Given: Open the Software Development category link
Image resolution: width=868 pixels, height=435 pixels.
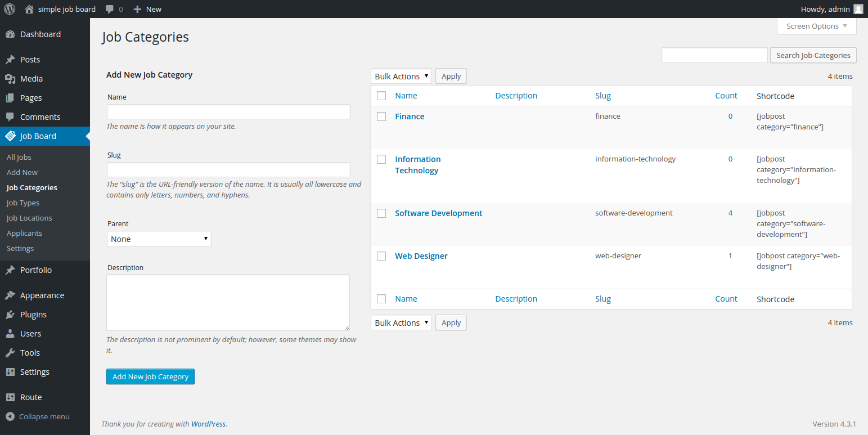Looking at the screenshot, I should [438, 213].
